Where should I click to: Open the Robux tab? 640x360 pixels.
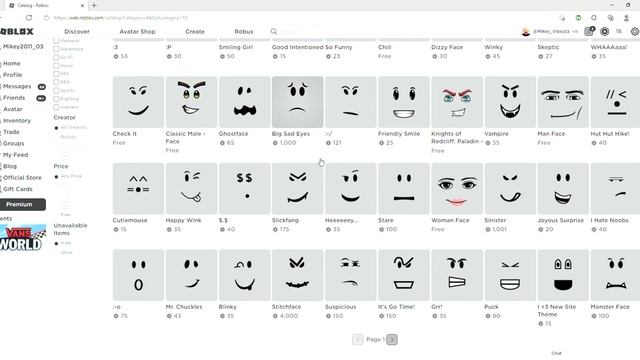click(244, 31)
